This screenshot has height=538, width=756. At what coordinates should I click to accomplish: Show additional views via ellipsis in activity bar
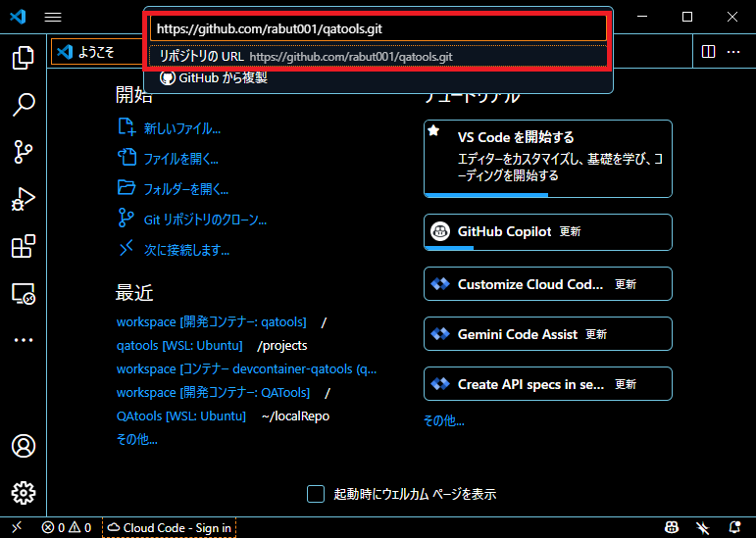24,340
